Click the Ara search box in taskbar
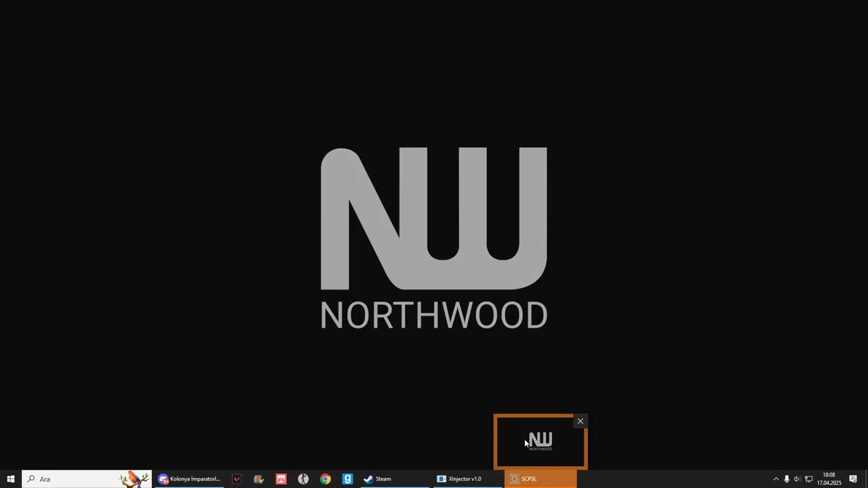Image resolution: width=868 pixels, height=488 pixels. coord(87,479)
